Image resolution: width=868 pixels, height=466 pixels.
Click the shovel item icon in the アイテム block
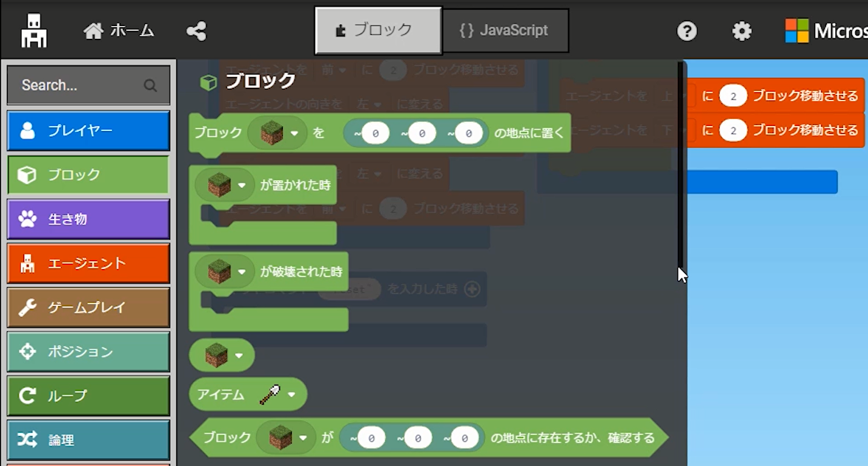pyautogui.click(x=270, y=394)
